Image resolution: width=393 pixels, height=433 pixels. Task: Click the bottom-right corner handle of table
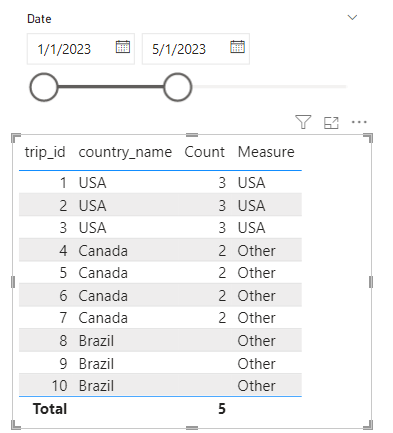(x=368, y=425)
